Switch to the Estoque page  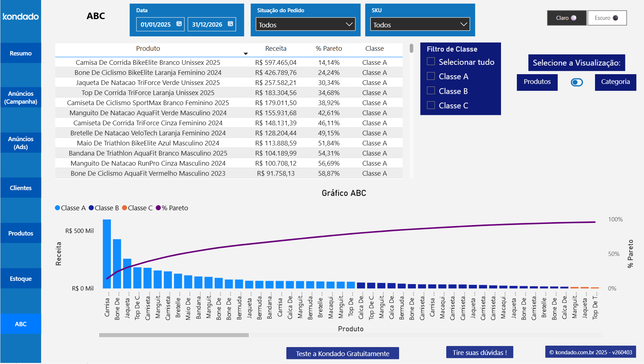click(x=21, y=278)
